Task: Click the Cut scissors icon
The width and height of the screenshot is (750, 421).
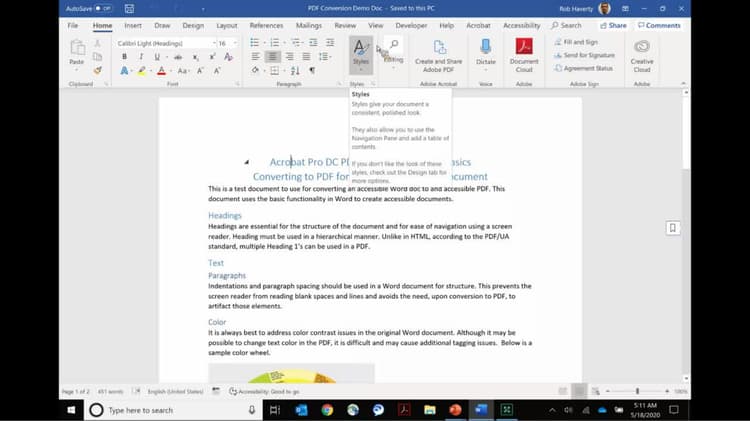Action: [x=97, y=44]
